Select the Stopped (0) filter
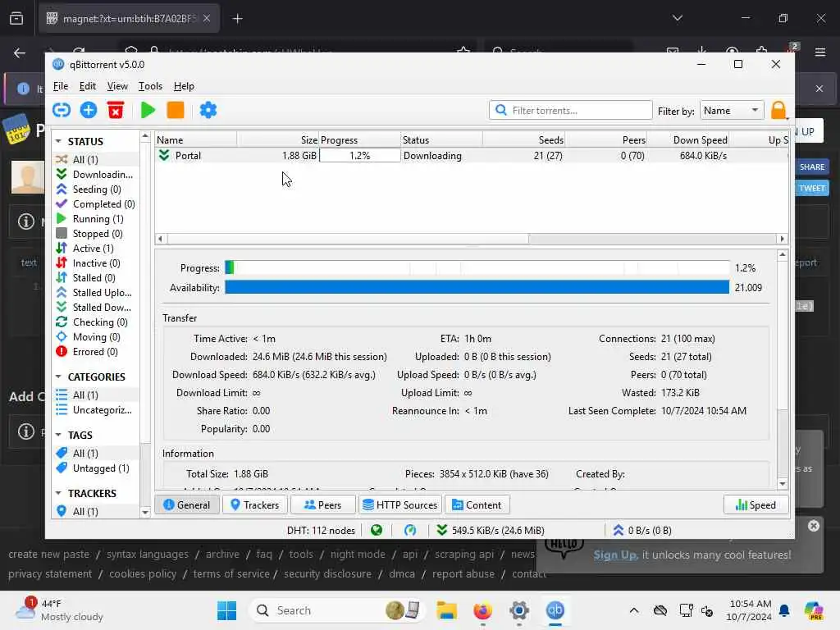The image size is (840, 630). coord(95,234)
